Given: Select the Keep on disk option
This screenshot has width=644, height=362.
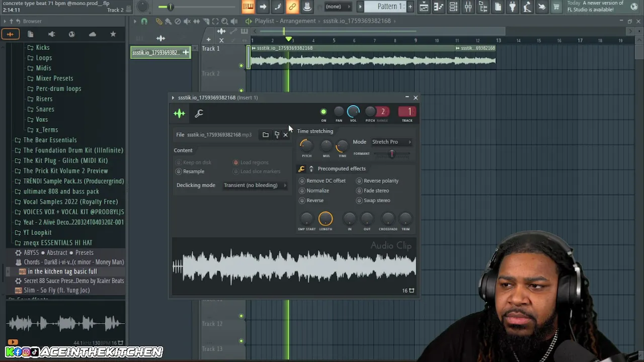Looking at the screenshot, I should tap(194, 162).
